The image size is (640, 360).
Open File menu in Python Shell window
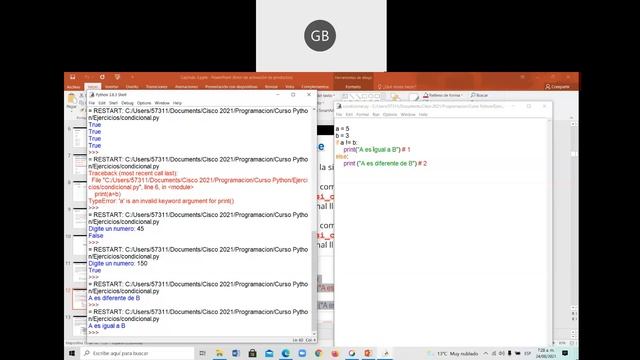click(92, 103)
